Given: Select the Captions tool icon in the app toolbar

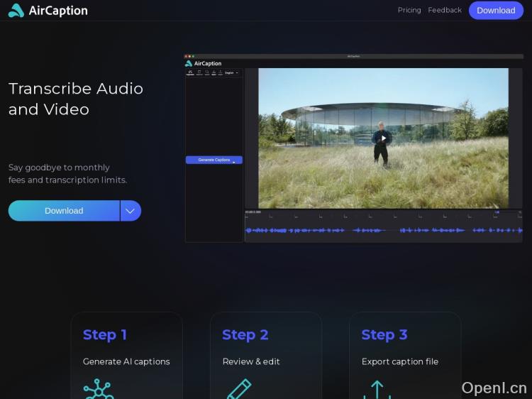Looking at the screenshot, I should (190, 72).
